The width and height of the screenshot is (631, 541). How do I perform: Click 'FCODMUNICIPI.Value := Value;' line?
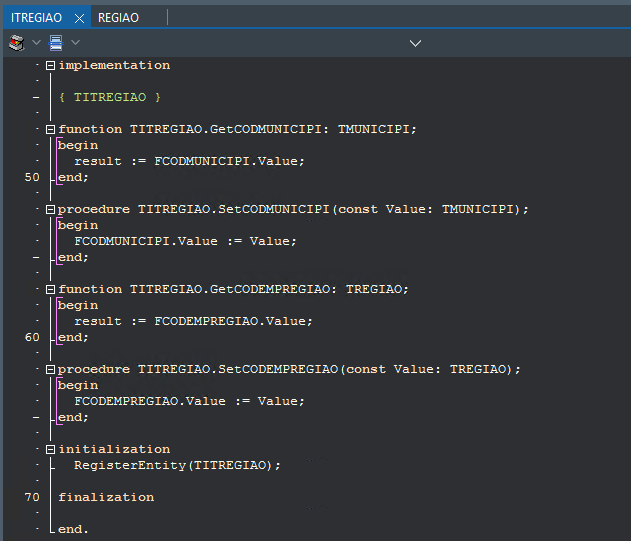(185, 242)
